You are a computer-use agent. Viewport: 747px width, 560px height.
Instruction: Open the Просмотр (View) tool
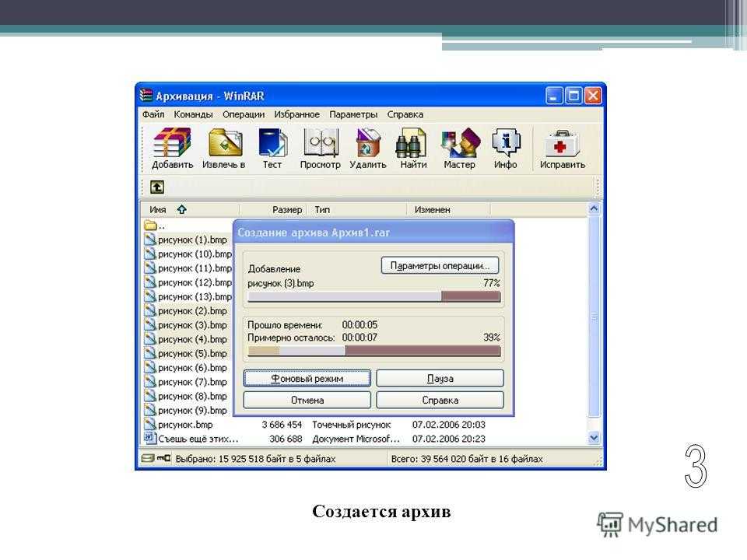[320, 149]
